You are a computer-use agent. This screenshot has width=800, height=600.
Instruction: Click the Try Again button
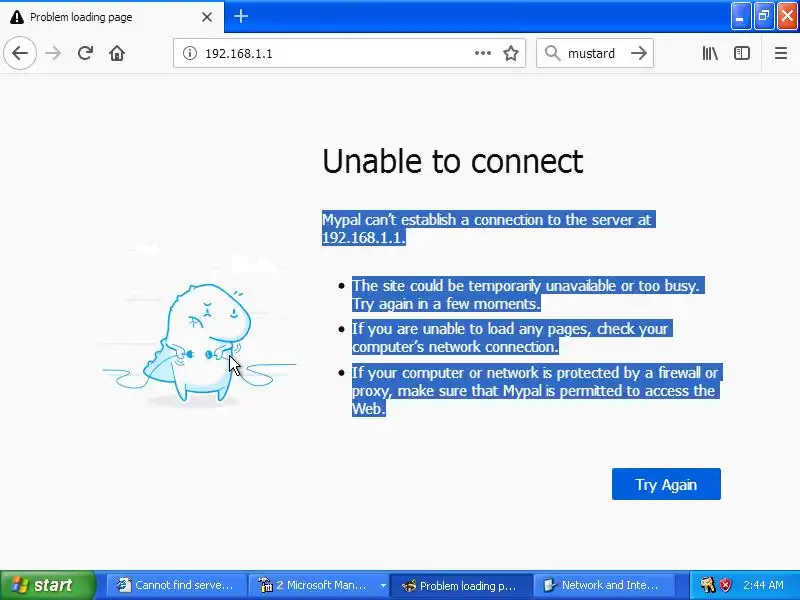666,484
